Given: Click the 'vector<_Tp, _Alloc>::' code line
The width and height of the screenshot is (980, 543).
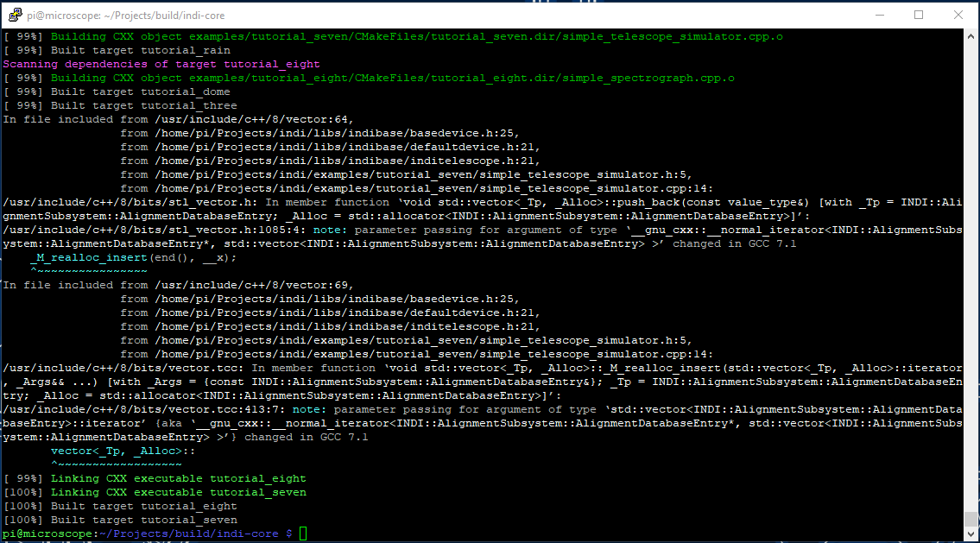Looking at the screenshot, I should click(123, 451).
